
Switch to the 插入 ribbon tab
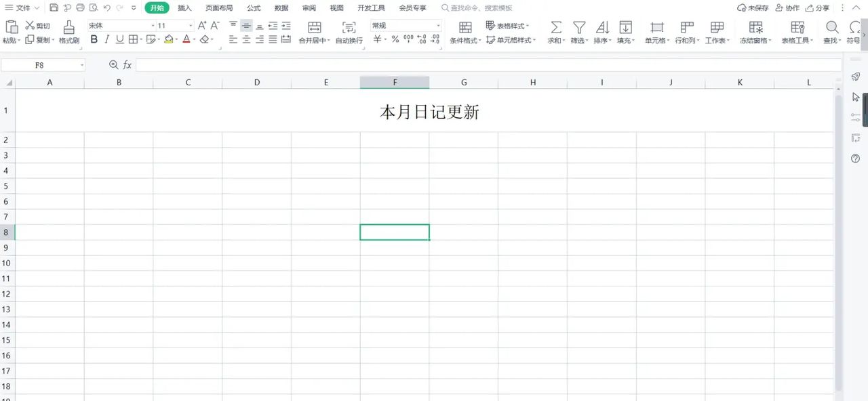point(184,7)
